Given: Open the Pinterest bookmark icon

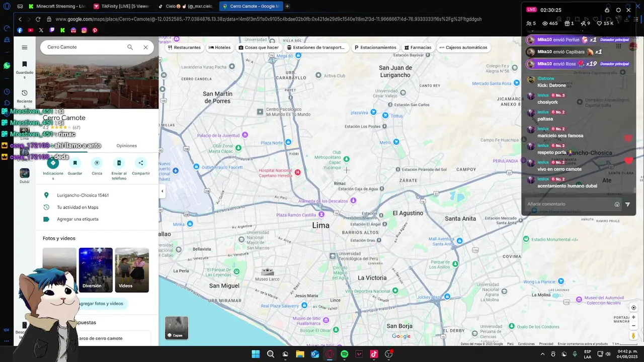Looking at the screenshot, I should point(95,30).
